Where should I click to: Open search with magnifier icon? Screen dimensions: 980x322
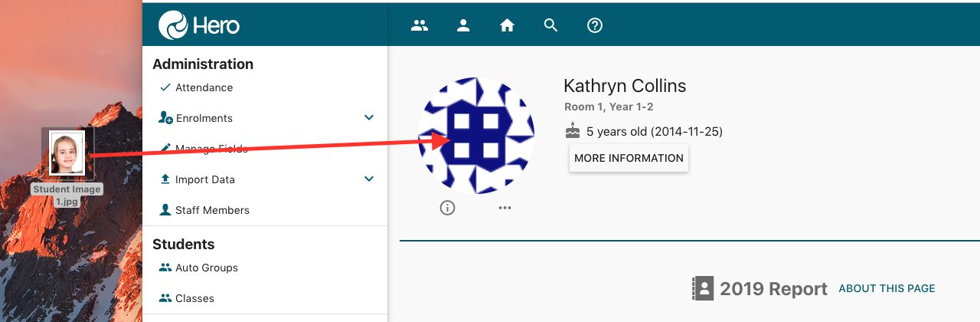pos(550,25)
